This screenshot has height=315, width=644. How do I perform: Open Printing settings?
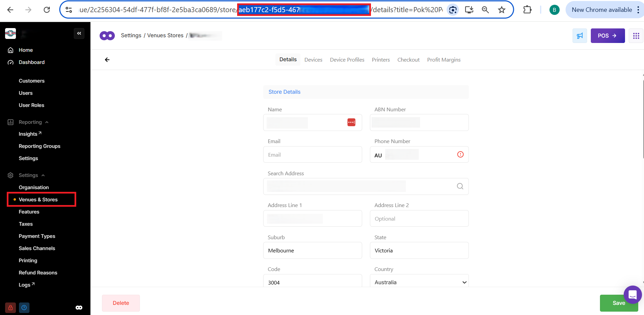click(x=28, y=261)
